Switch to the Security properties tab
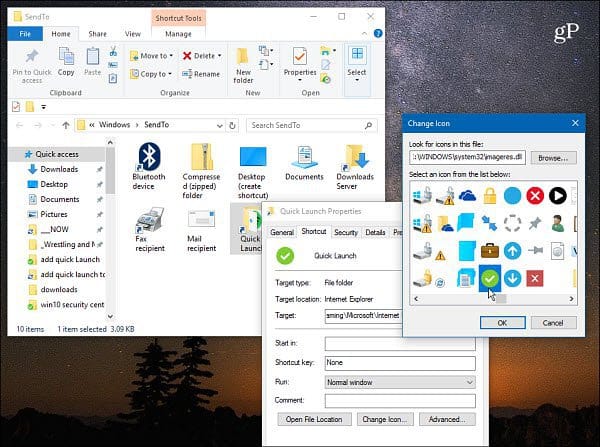Screen dimensions: 600x447 point(346,232)
